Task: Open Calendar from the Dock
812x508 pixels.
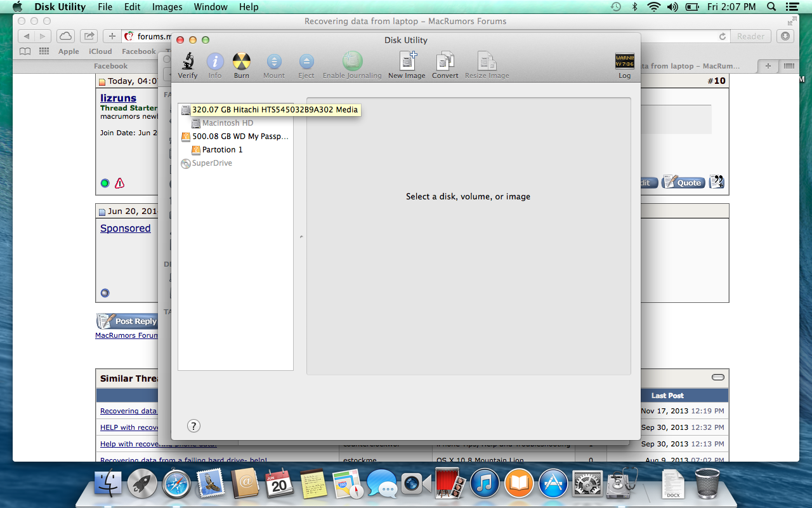Action: pos(279,485)
